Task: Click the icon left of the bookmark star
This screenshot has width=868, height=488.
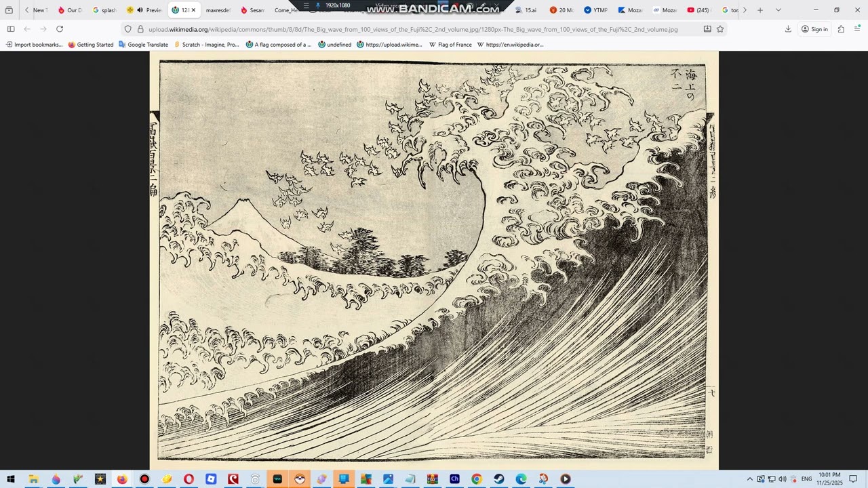Action: (x=707, y=29)
